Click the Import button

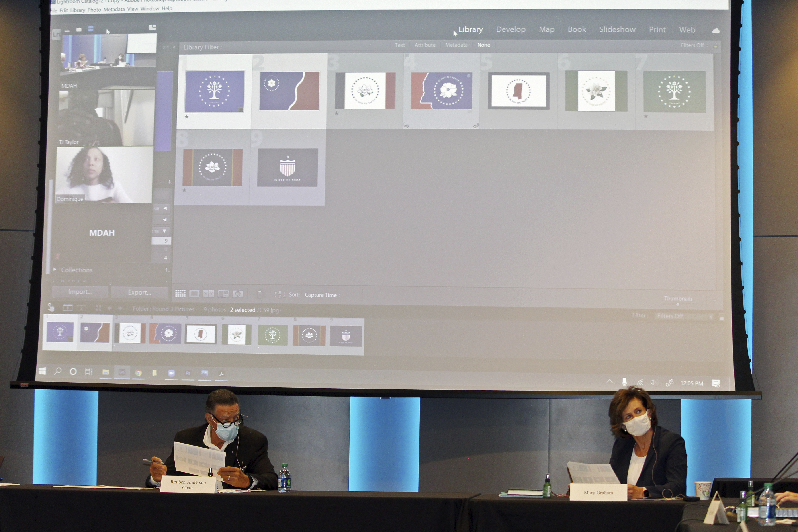tap(80, 292)
